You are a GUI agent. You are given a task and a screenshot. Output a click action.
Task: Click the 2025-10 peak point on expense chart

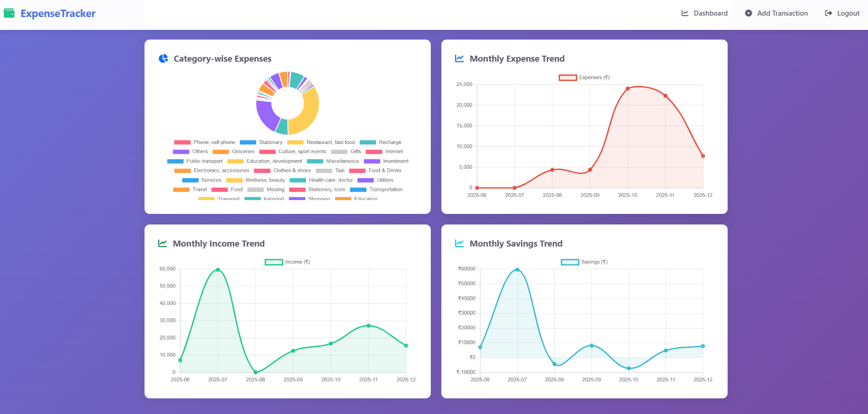tap(627, 88)
